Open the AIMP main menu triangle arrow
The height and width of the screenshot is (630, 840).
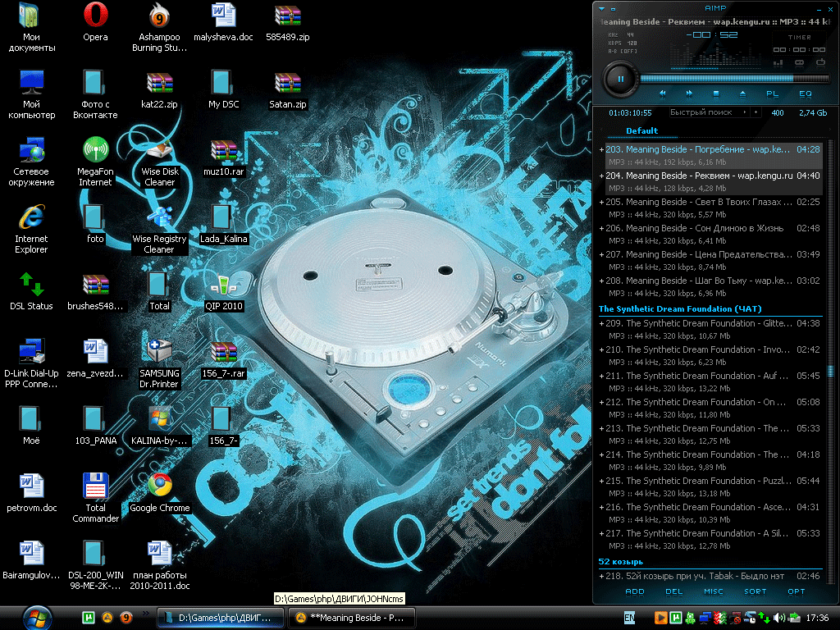[x=601, y=8]
